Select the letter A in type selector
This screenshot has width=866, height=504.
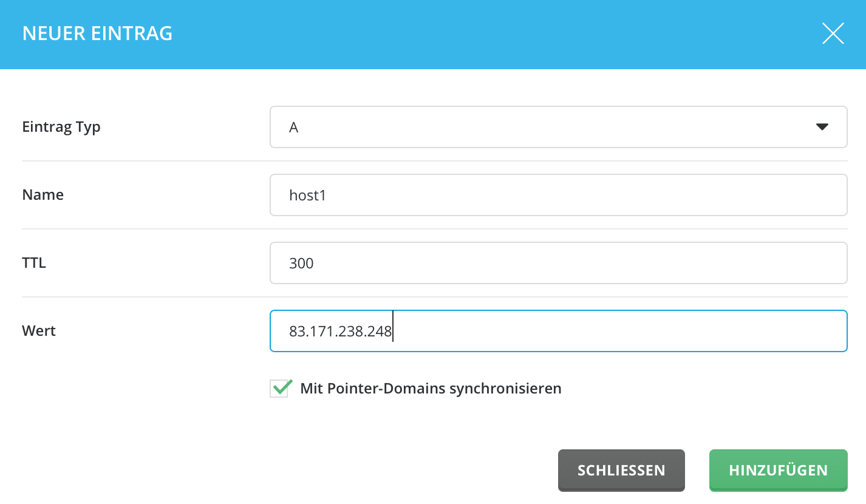pos(294,128)
